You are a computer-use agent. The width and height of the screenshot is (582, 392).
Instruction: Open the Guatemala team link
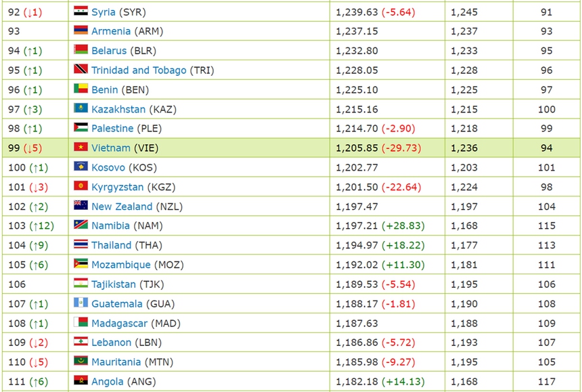click(117, 304)
